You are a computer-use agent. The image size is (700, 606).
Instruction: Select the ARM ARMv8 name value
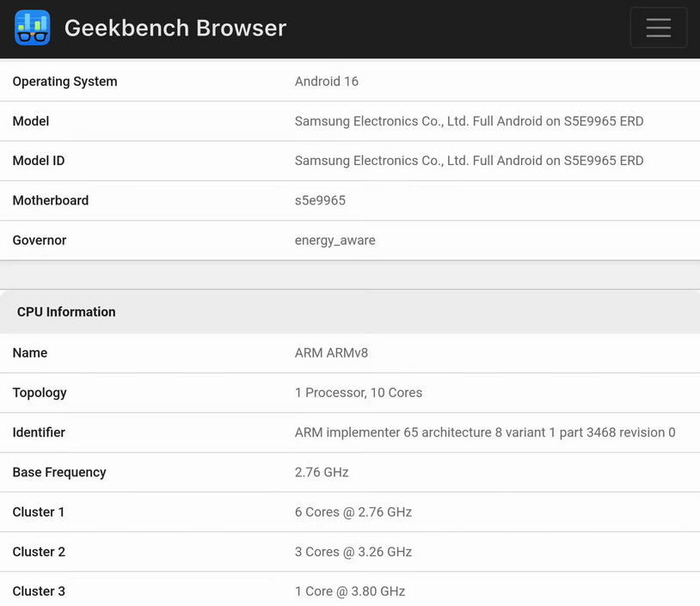click(x=328, y=352)
